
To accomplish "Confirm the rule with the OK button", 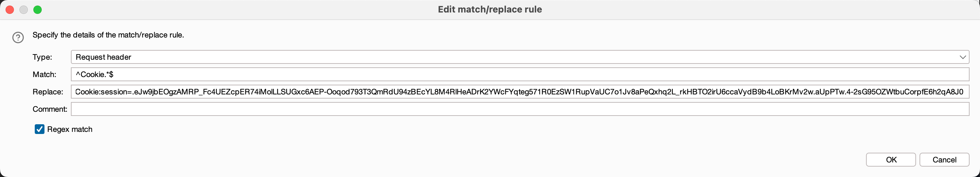I will (891, 160).
